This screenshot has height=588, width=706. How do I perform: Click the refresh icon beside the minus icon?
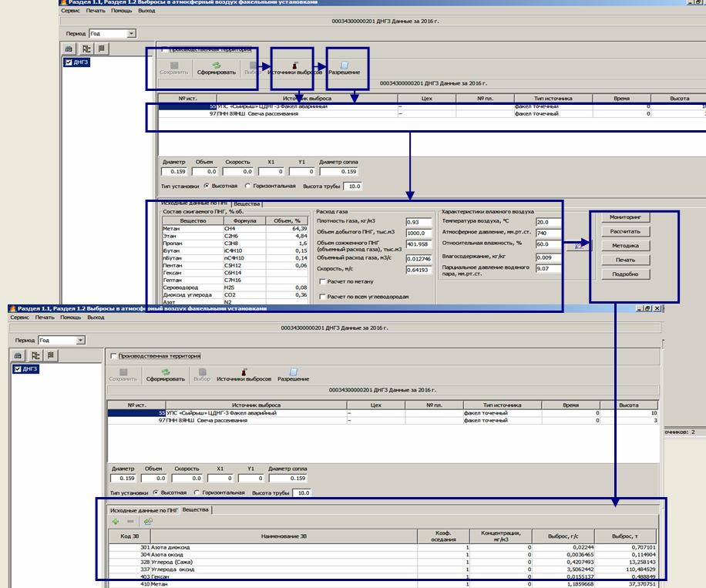pyautogui.click(x=147, y=522)
